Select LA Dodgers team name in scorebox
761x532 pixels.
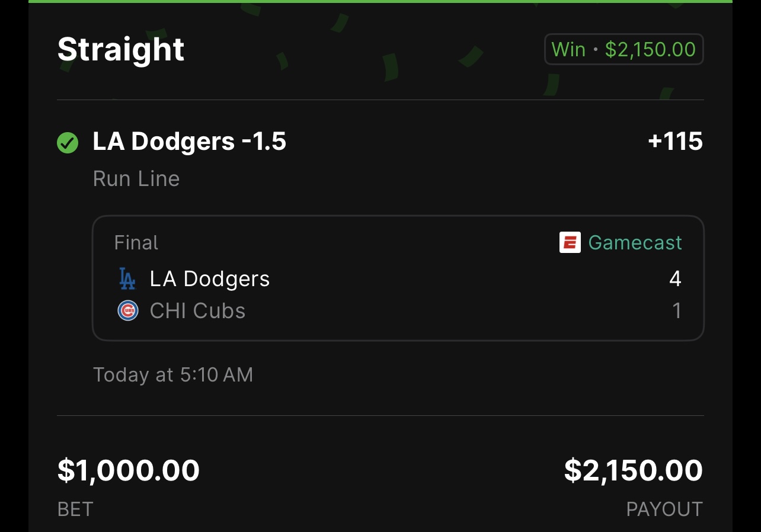pyautogui.click(x=210, y=279)
